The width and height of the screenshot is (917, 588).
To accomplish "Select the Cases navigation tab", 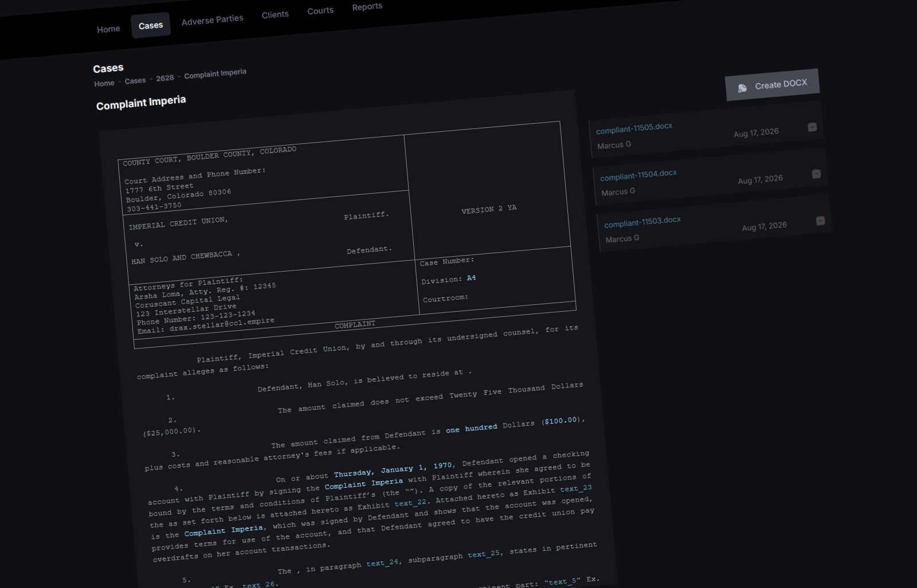I will click(x=151, y=25).
